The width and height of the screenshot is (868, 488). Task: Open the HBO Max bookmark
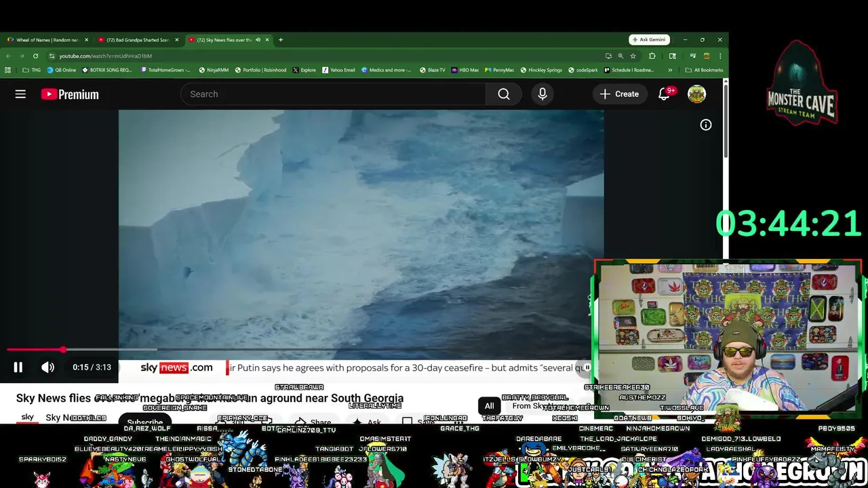(x=465, y=70)
